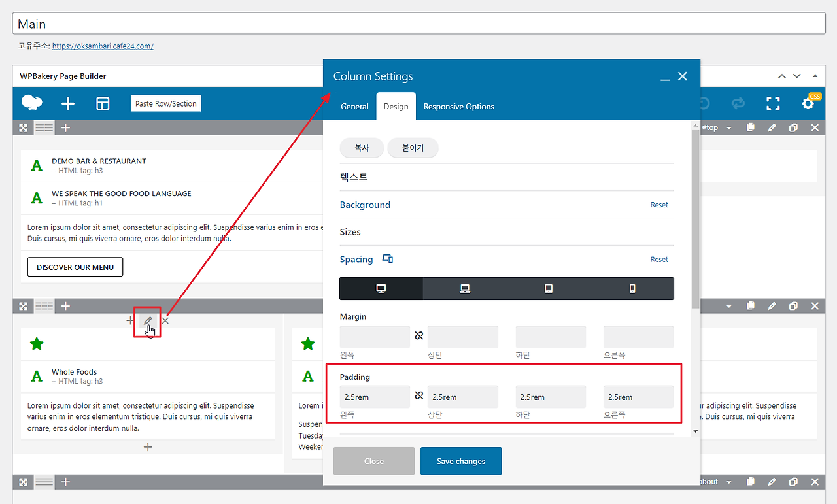Screen dimensions: 837x504
Task: Select desktop device in Spacing switcher
Action: pos(381,288)
